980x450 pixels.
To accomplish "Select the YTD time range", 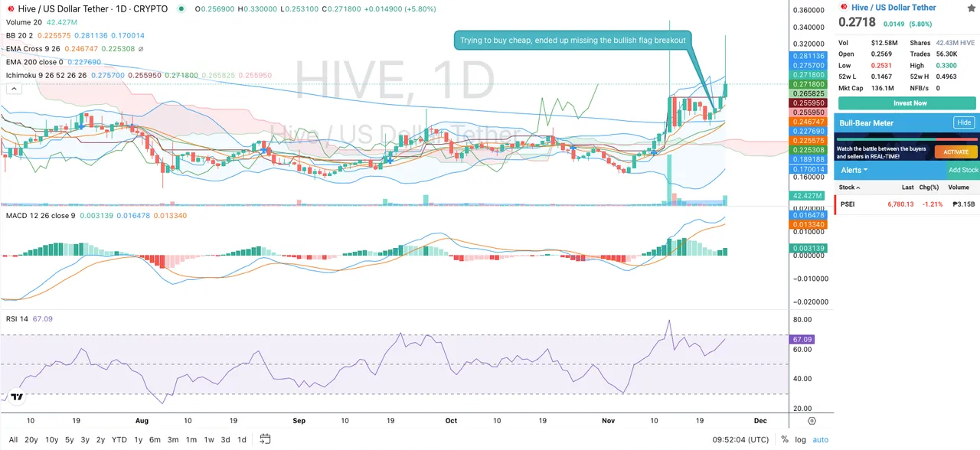I will pos(119,439).
